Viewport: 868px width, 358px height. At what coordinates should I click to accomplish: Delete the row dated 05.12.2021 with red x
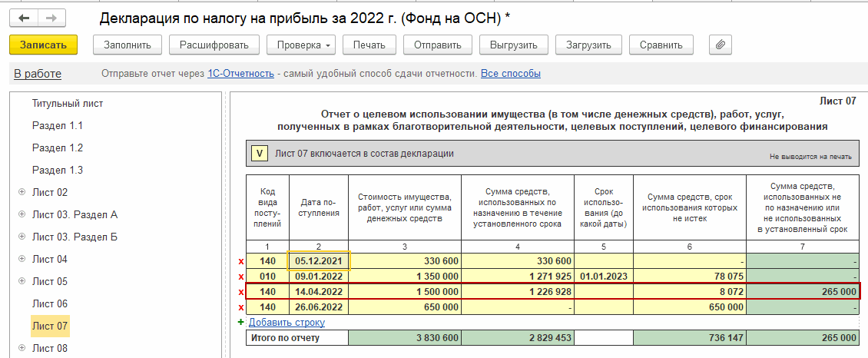tap(240, 261)
